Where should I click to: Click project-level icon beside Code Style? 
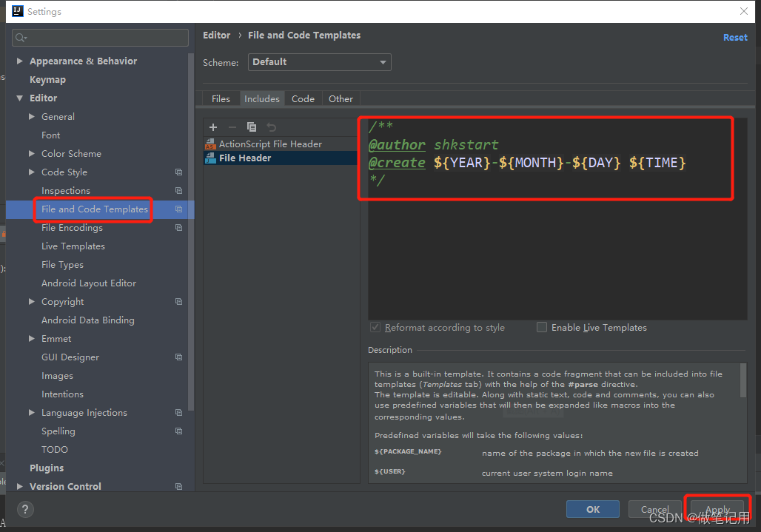coord(178,172)
